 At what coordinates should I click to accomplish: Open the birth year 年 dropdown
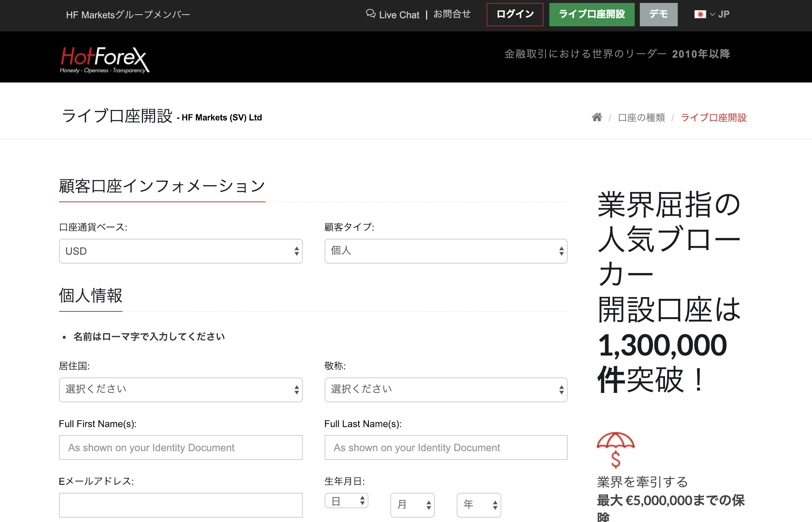[479, 505]
